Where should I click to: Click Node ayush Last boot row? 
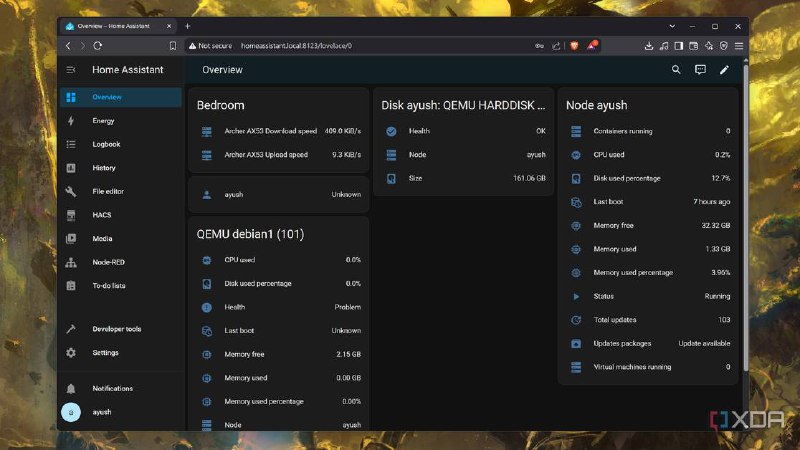(x=648, y=202)
